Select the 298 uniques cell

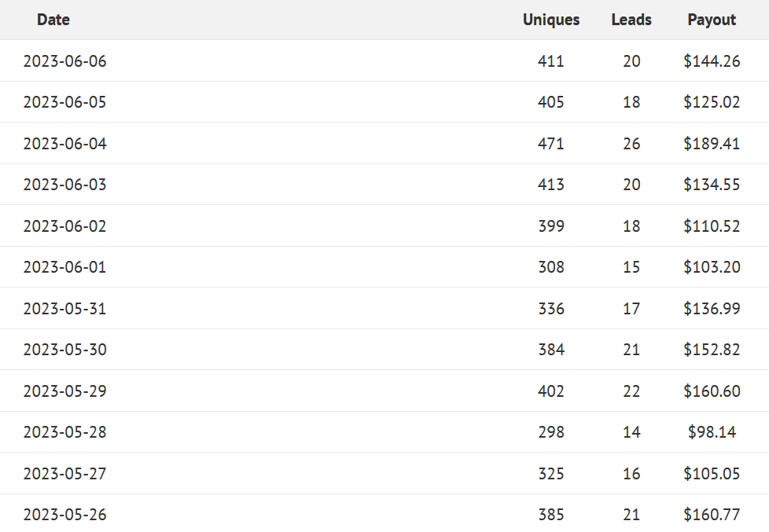[551, 432]
